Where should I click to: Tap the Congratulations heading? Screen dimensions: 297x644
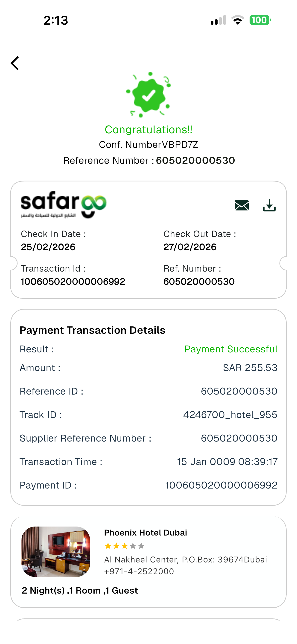148,129
